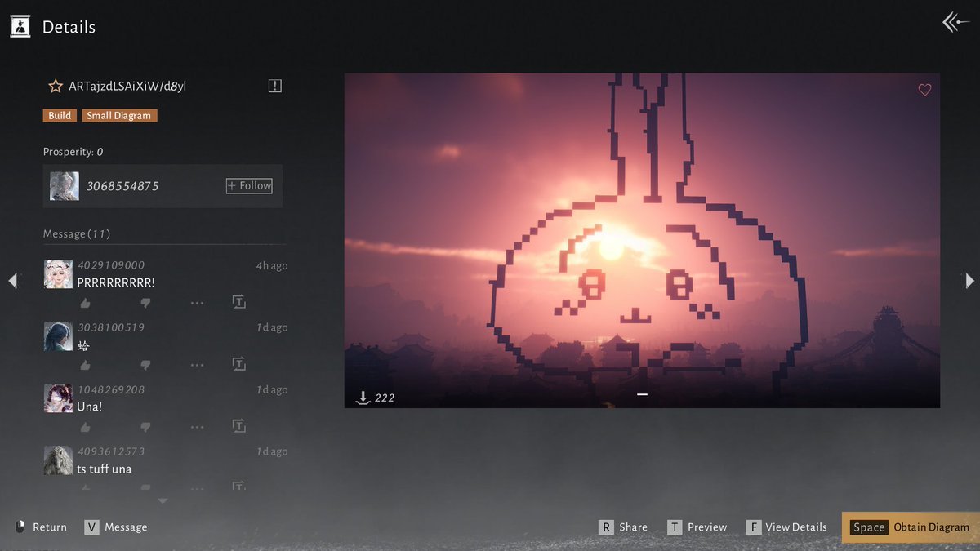Click the Prosperity: 0 label

[73, 152]
